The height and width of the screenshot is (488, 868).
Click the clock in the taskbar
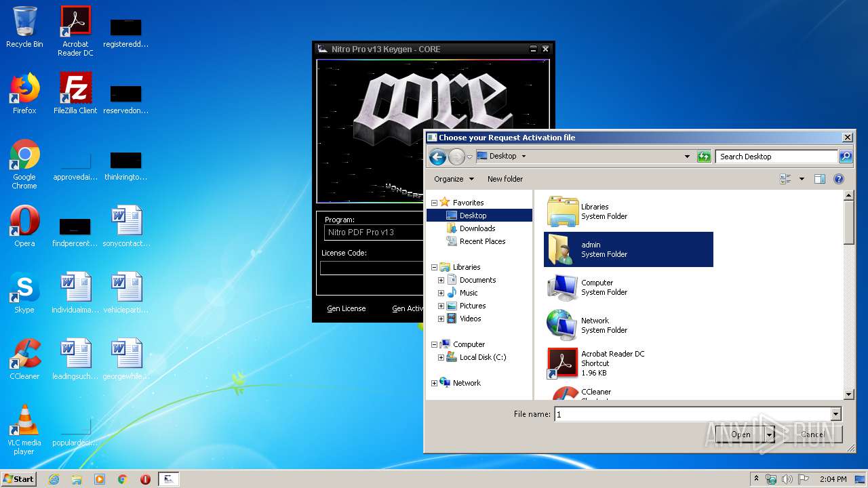pyautogui.click(x=833, y=479)
